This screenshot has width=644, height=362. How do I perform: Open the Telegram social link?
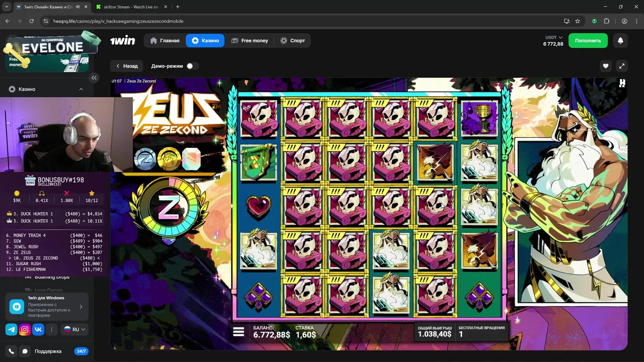[11, 329]
